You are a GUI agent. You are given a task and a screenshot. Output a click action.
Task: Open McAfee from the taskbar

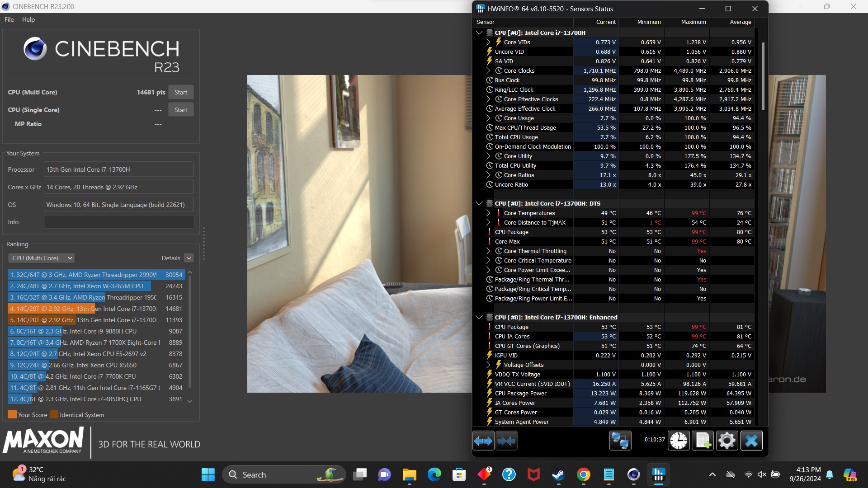tap(534, 474)
